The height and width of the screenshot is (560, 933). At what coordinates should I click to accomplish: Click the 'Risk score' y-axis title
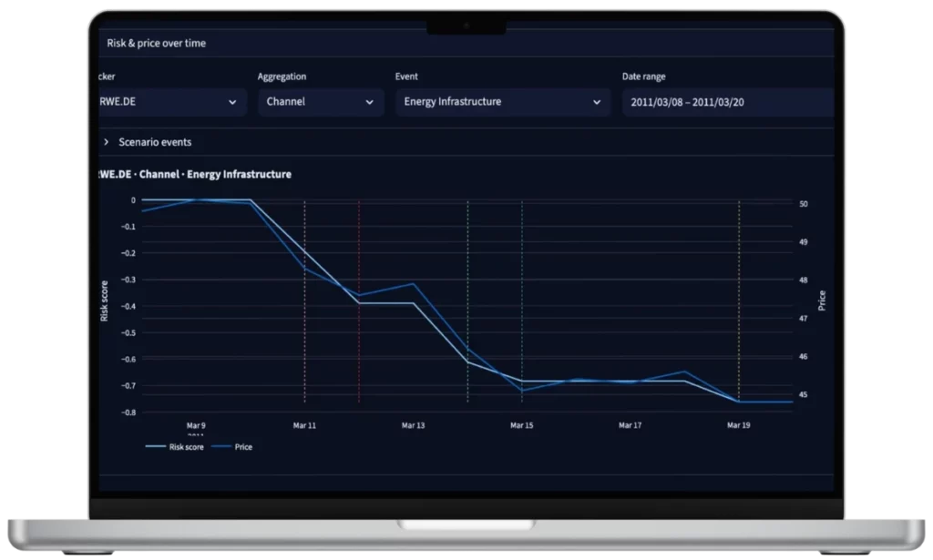pyautogui.click(x=104, y=301)
